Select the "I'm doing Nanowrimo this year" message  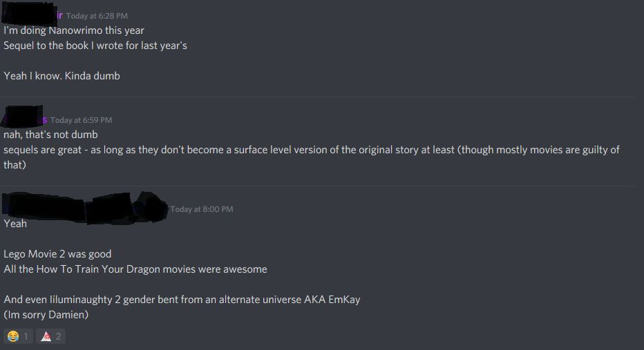click(x=74, y=30)
